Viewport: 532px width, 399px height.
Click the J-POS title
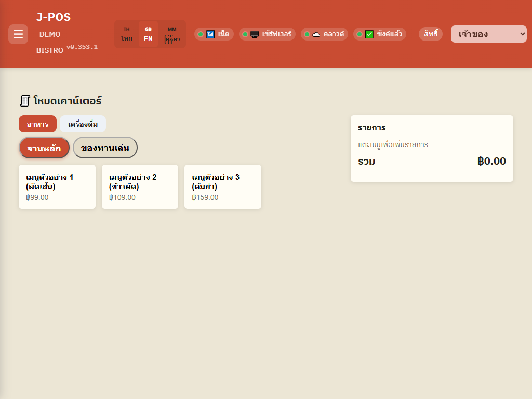pyautogui.click(x=54, y=17)
